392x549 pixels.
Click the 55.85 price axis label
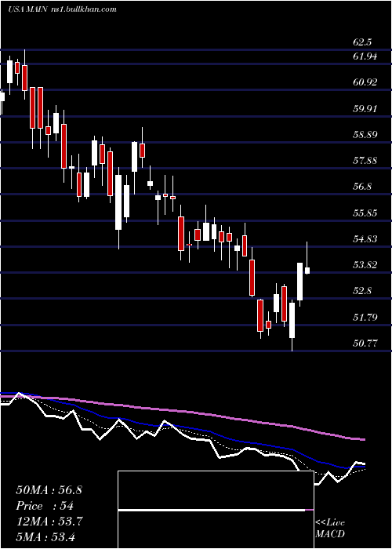click(x=365, y=213)
